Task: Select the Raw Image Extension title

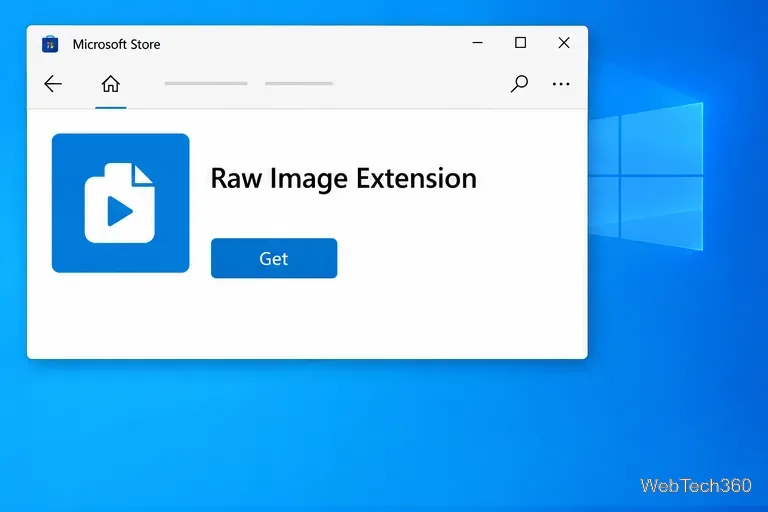Action: [x=343, y=178]
